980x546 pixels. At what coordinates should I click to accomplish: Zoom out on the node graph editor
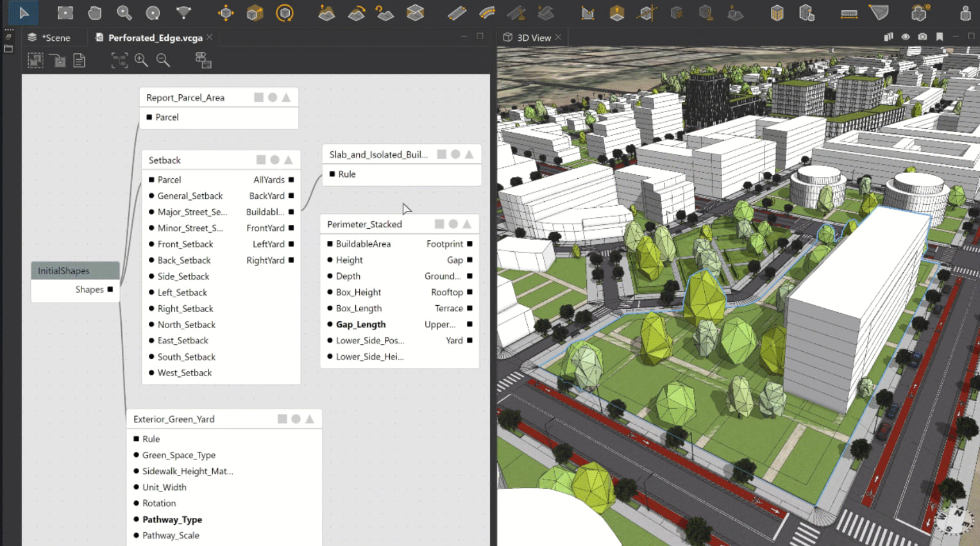tap(164, 60)
